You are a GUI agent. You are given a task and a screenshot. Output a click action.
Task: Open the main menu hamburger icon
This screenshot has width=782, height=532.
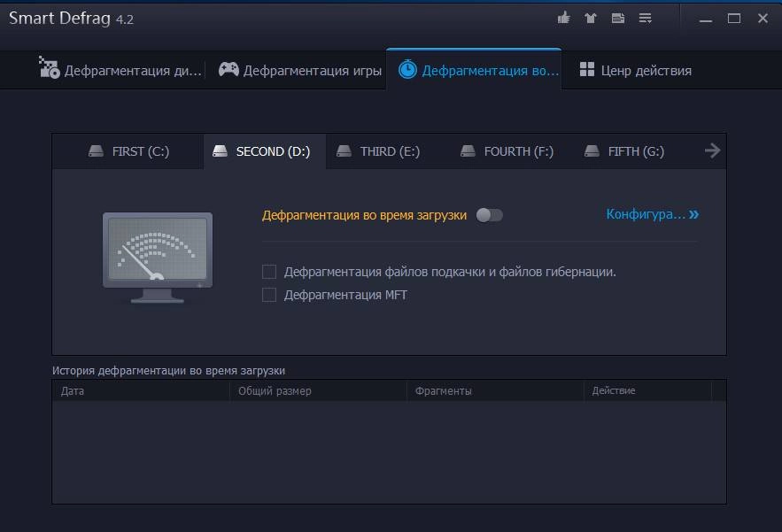[646, 19]
